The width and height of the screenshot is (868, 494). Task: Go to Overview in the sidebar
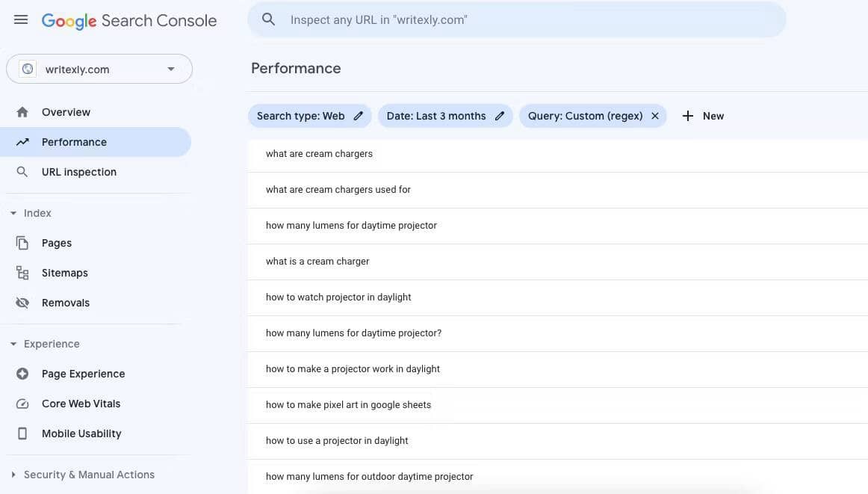[66, 111]
